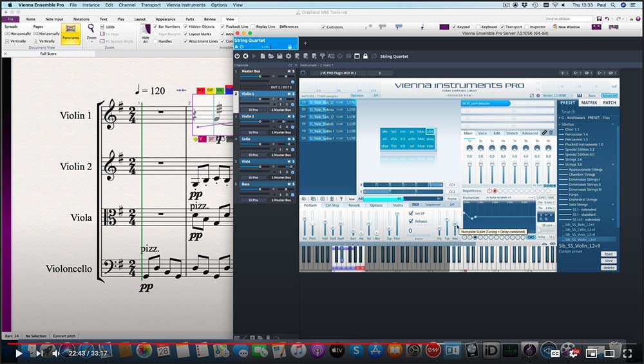
Task: Collapse the Sibelius preset folder
Action: (613, 124)
